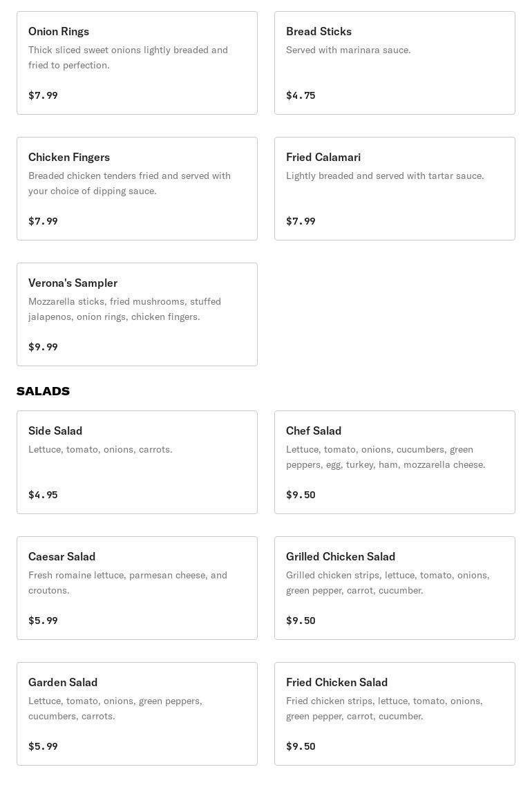Screen dimensions: 532x785
Task: Open the Fried Calamari item
Action: click(x=395, y=189)
